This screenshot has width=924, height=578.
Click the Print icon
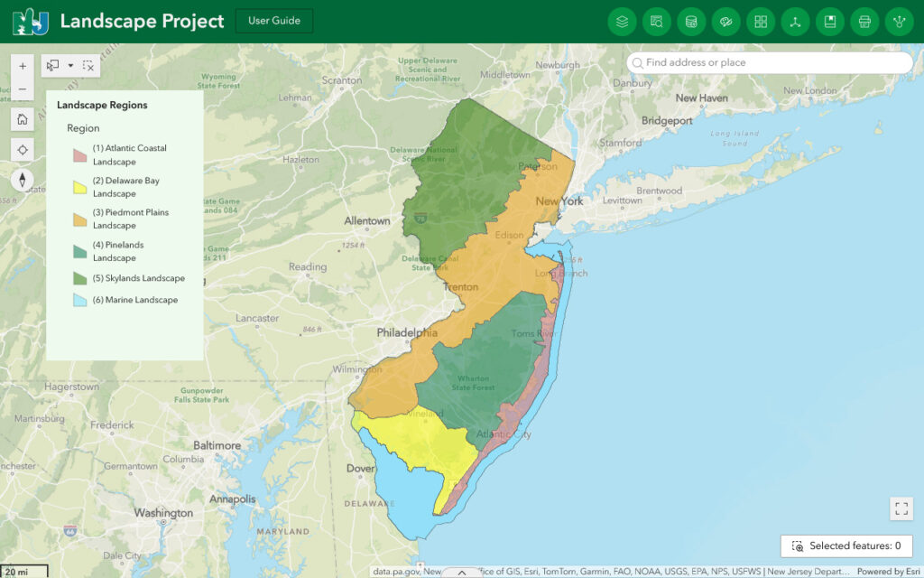(x=864, y=21)
